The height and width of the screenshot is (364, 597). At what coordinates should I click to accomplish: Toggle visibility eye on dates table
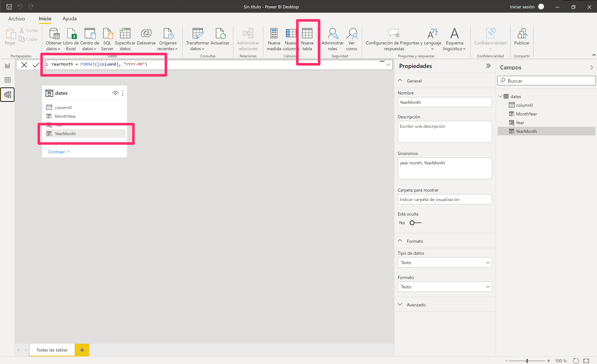pos(115,93)
